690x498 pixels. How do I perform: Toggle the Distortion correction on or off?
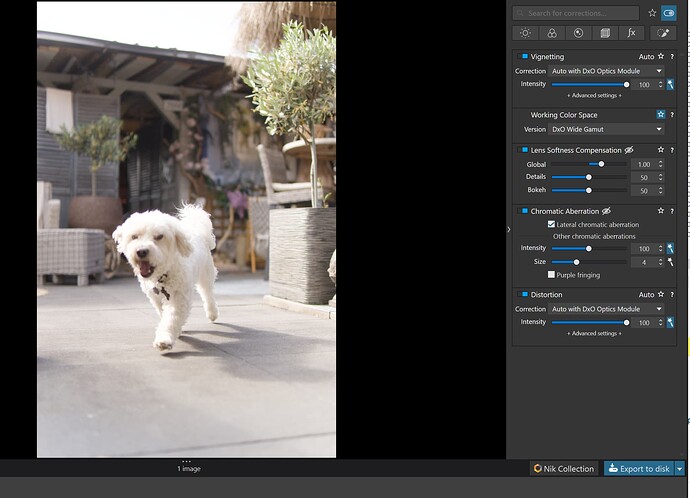pos(525,294)
